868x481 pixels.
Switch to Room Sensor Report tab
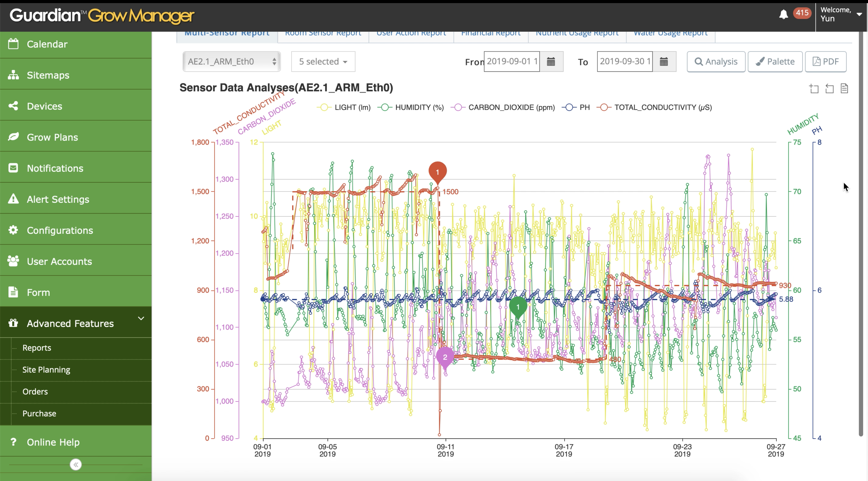[323, 33]
